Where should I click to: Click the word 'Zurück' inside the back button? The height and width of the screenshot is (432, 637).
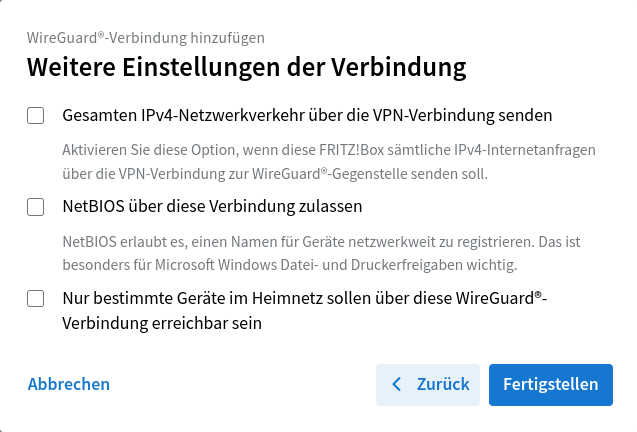coord(443,384)
